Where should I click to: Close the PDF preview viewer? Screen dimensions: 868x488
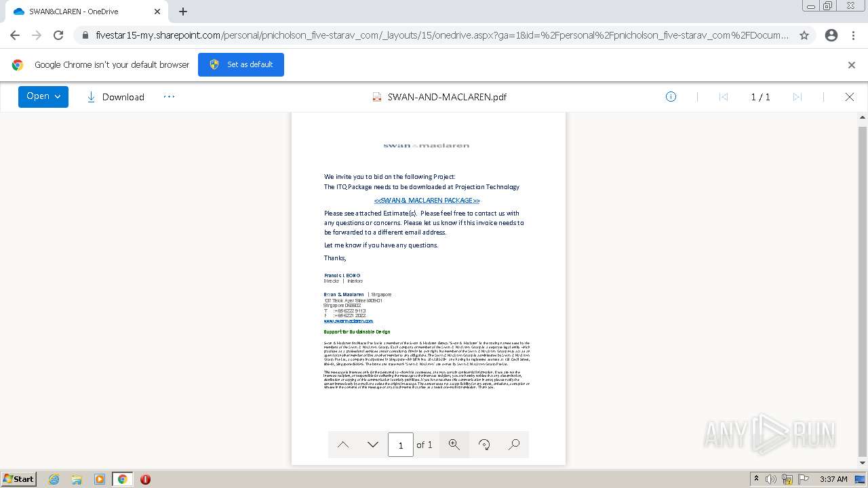coord(850,97)
